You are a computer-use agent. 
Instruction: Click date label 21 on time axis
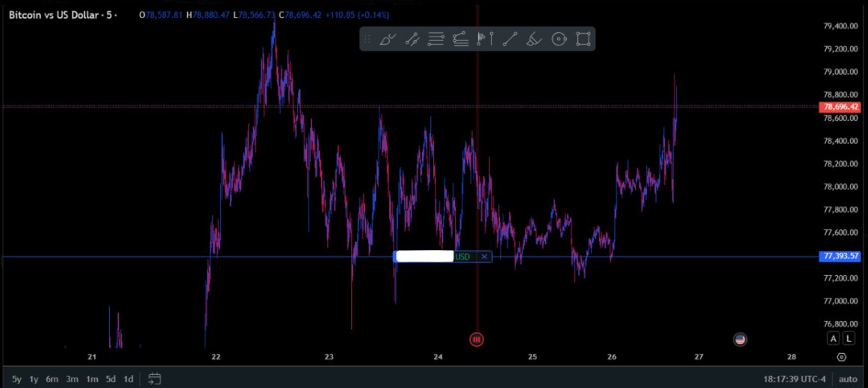pos(92,357)
